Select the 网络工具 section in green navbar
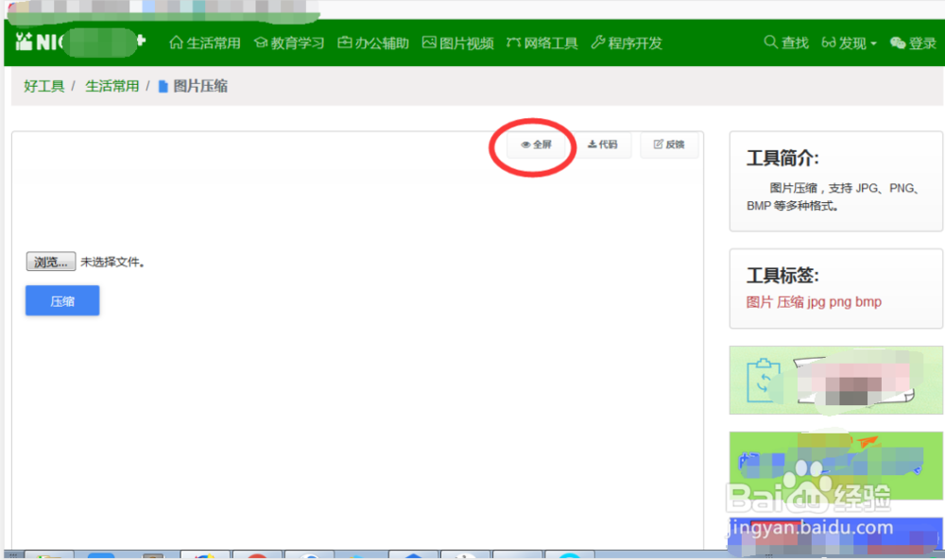Viewport: 945px width, 560px height. click(x=541, y=42)
